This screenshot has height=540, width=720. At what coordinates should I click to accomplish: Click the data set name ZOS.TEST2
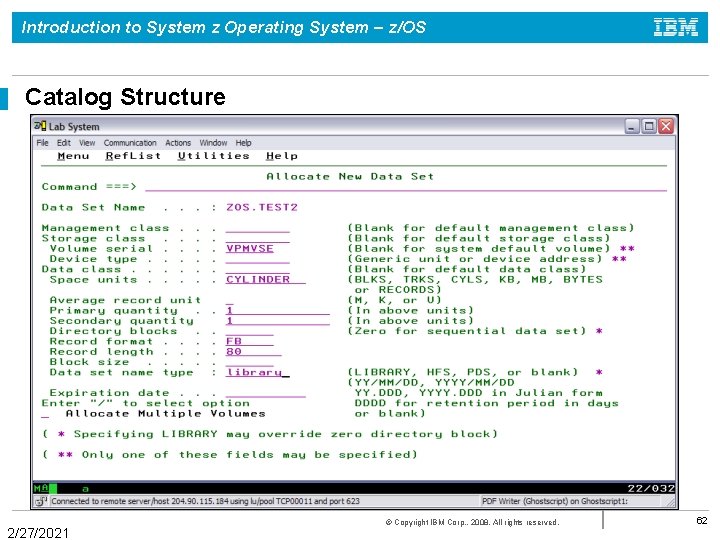[262, 207]
